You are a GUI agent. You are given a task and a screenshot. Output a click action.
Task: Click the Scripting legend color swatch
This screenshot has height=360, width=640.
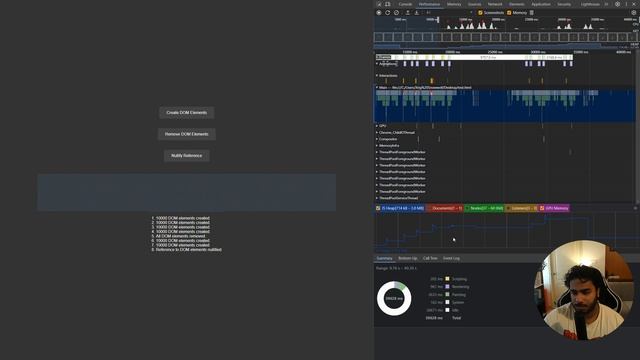(x=447, y=279)
